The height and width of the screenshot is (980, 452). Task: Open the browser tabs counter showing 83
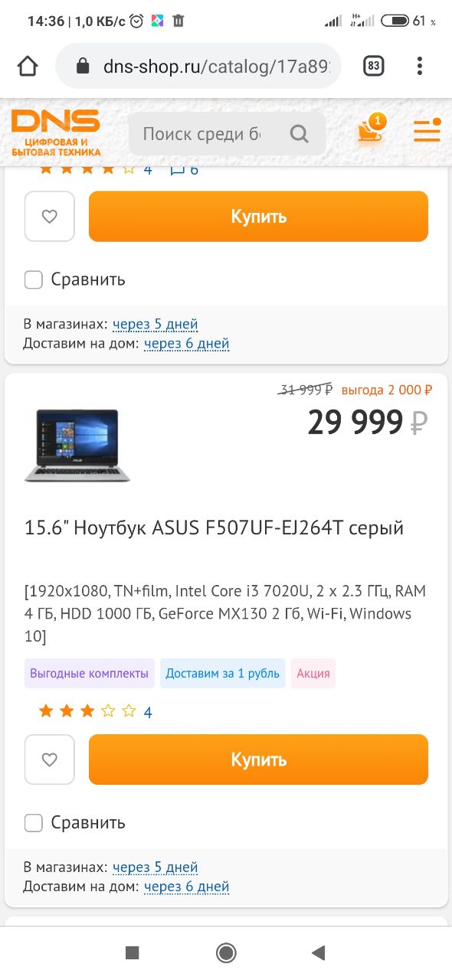(x=373, y=66)
